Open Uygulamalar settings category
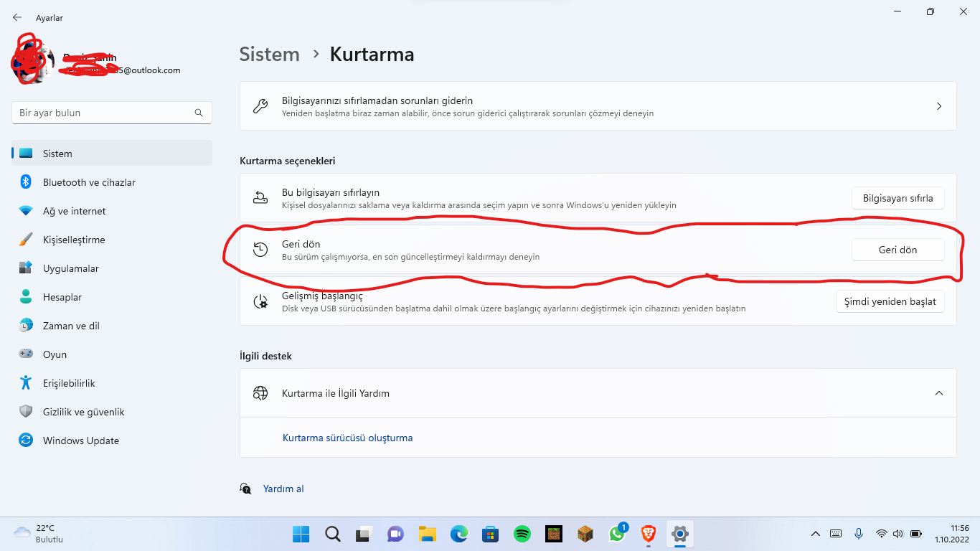This screenshot has width=980, height=551. click(112, 268)
